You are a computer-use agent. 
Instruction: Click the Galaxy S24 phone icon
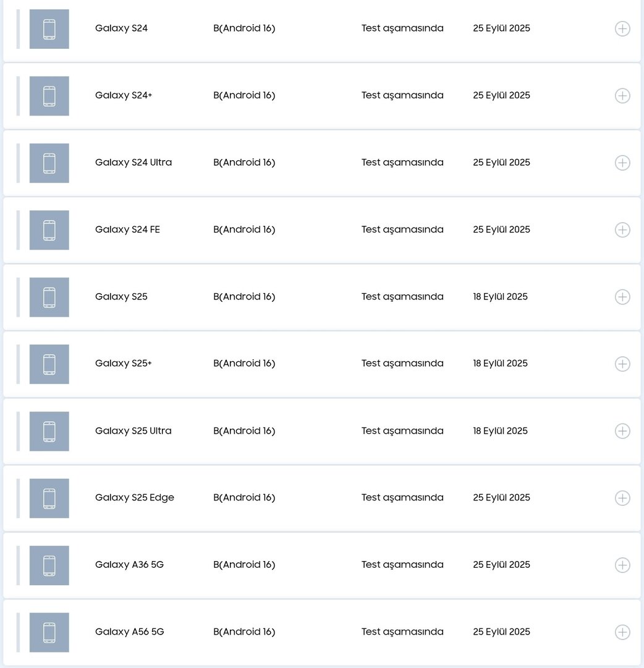[49, 29]
